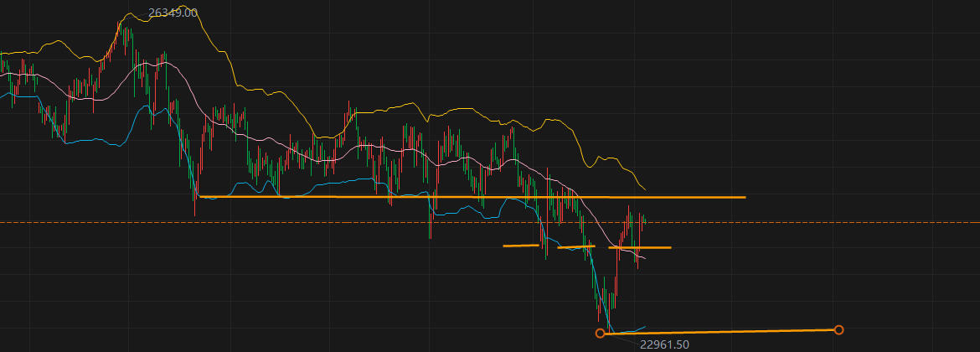
Task: Select the 22961.50 low price label
Action: tap(664, 344)
